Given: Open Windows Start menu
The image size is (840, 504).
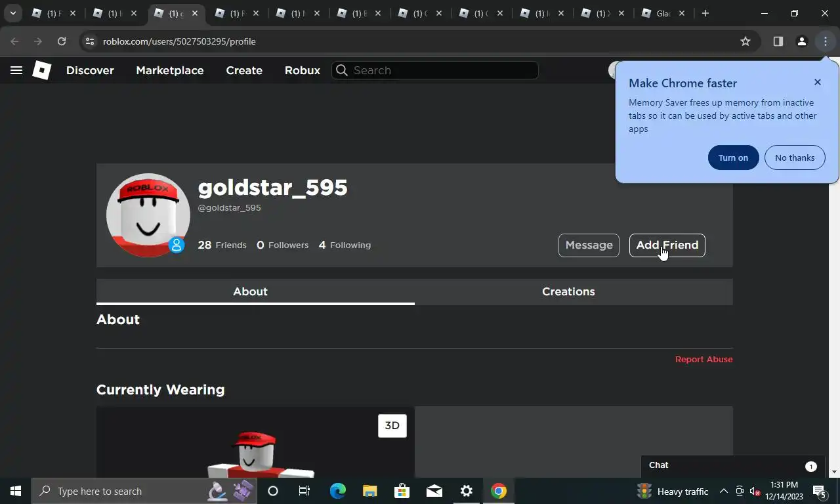Looking at the screenshot, I should point(16,491).
